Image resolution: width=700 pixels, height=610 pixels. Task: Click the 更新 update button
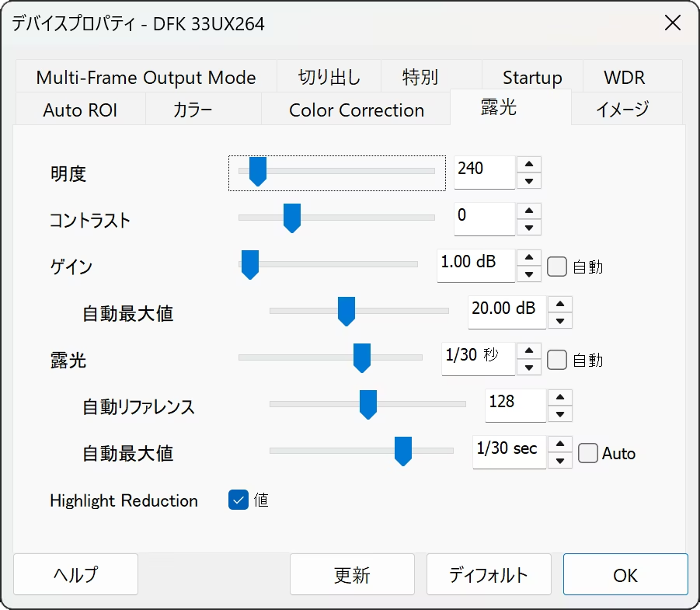pos(352,575)
